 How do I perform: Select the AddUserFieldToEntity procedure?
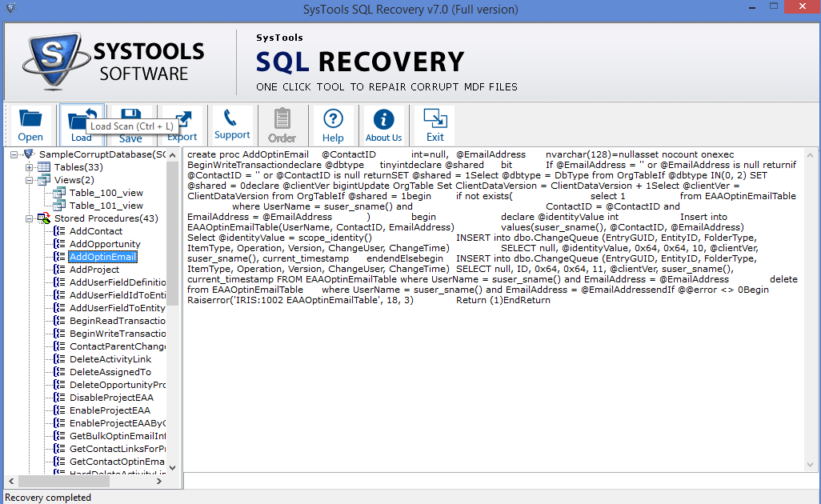[x=118, y=308]
